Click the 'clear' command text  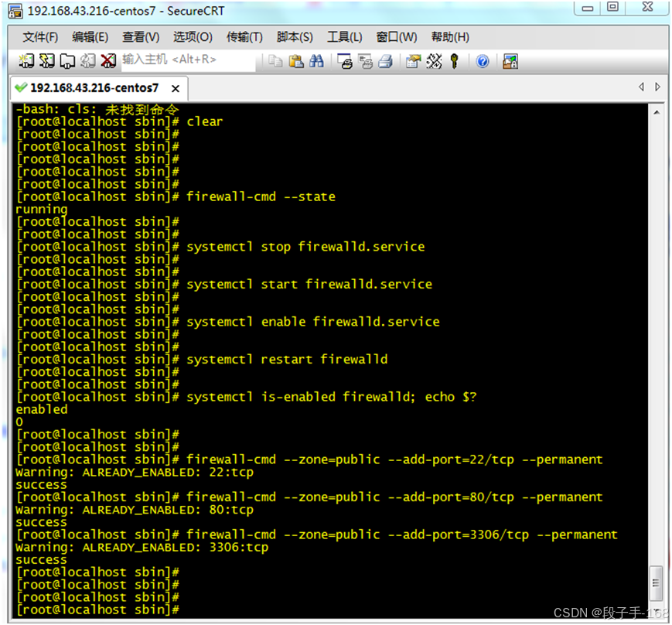pos(205,121)
